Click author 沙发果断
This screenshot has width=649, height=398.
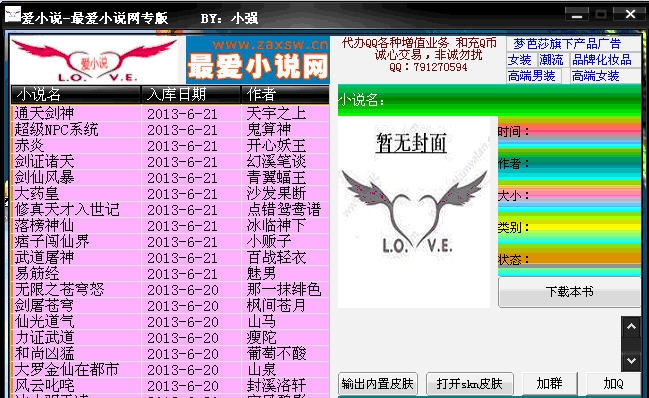[276, 194]
